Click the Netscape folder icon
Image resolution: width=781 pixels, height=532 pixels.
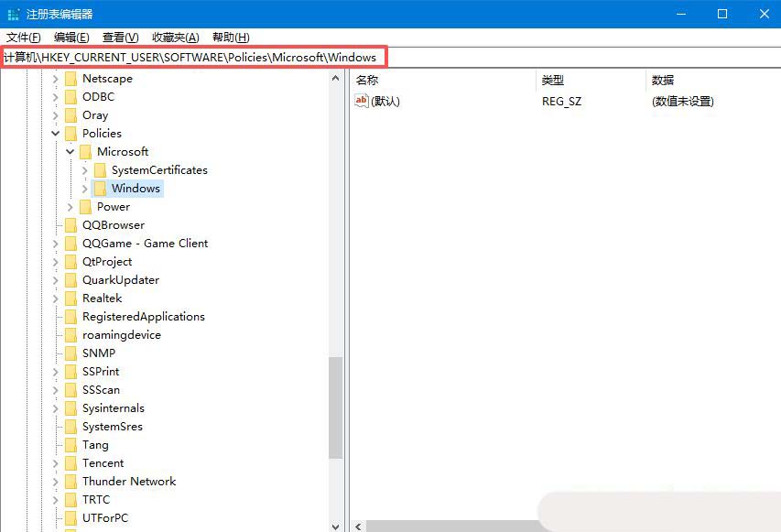[71, 79]
